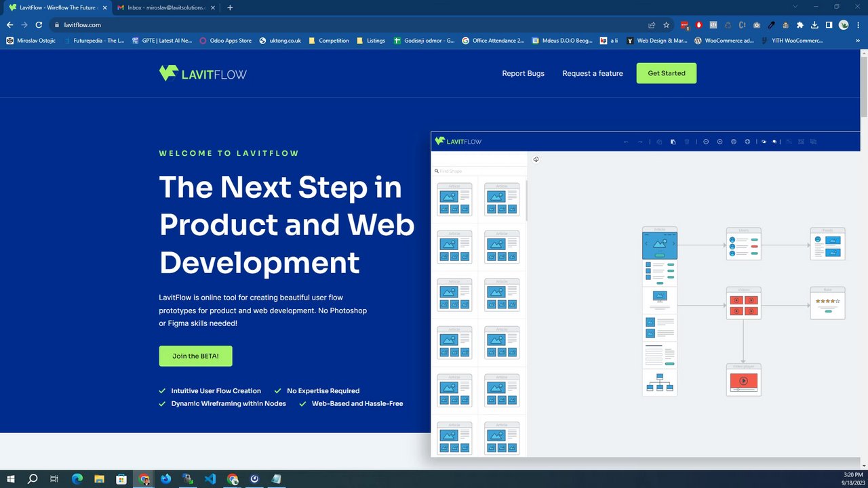
Task: Open the Office Attendance bookmark
Action: pyautogui.click(x=493, y=41)
